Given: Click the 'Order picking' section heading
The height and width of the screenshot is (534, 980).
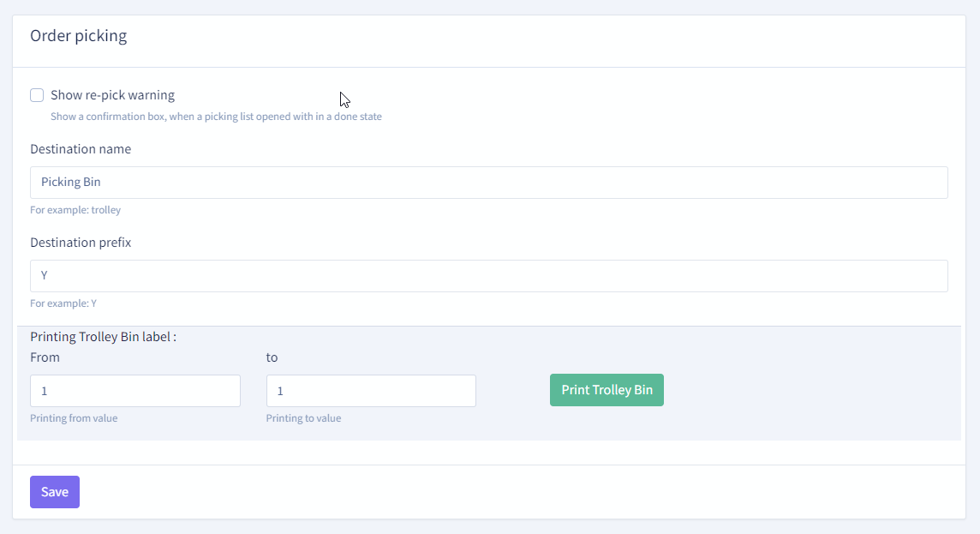Looking at the screenshot, I should (78, 36).
